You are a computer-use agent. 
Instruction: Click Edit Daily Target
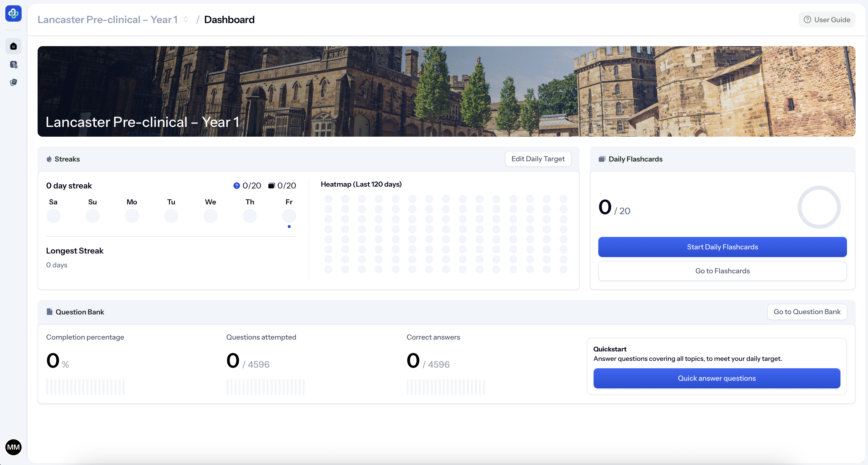point(538,159)
